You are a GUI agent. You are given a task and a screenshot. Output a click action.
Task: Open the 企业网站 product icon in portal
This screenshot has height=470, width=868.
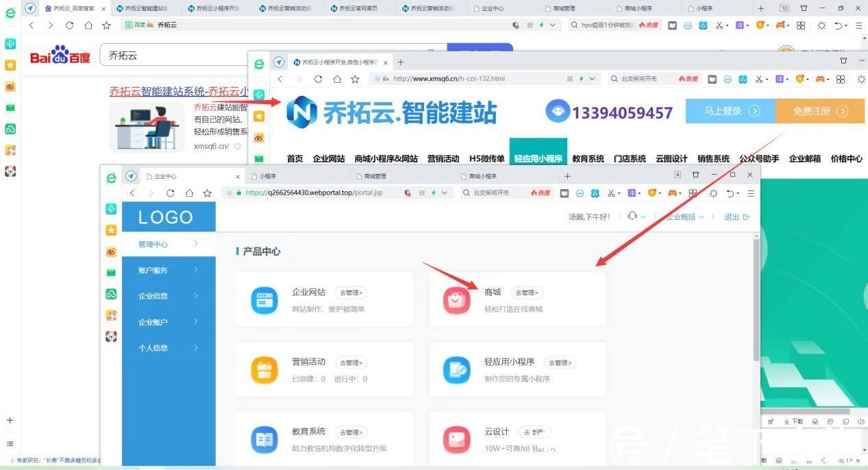264,300
